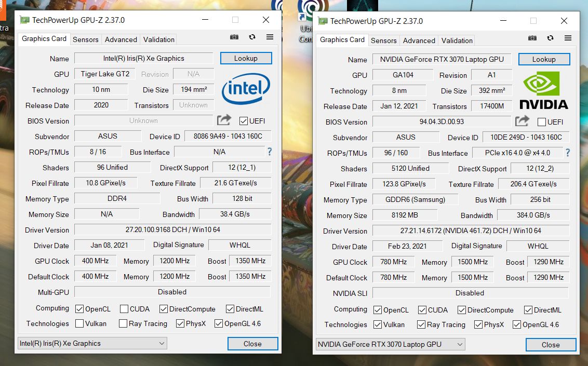
Task: Click Bus Interface value PCIe x16 4.0
Action: point(517,153)
